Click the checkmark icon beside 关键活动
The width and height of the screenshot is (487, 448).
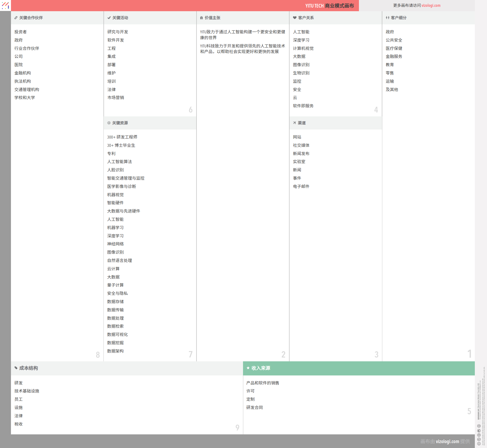[109, 18]
